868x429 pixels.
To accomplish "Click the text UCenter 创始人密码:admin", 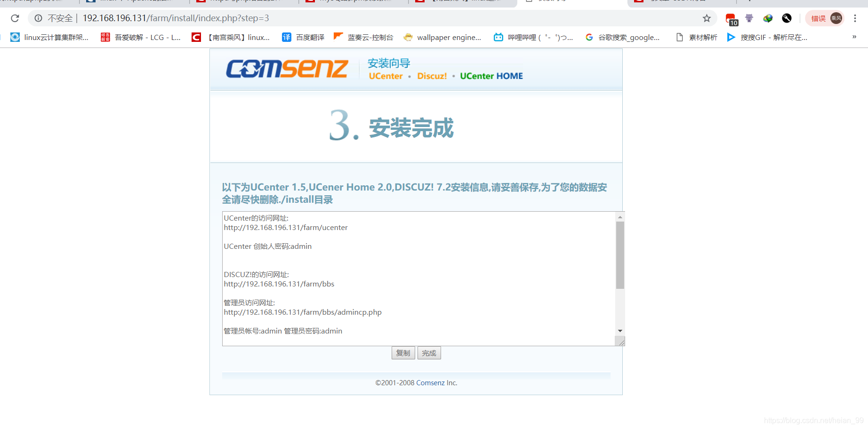I will 268,246.
